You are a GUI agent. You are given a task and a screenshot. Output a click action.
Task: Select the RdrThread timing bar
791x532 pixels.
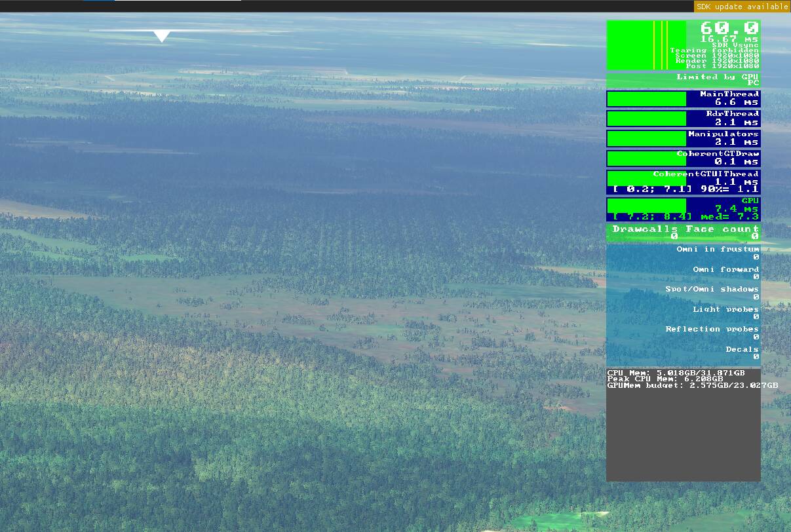pos(646,119)
